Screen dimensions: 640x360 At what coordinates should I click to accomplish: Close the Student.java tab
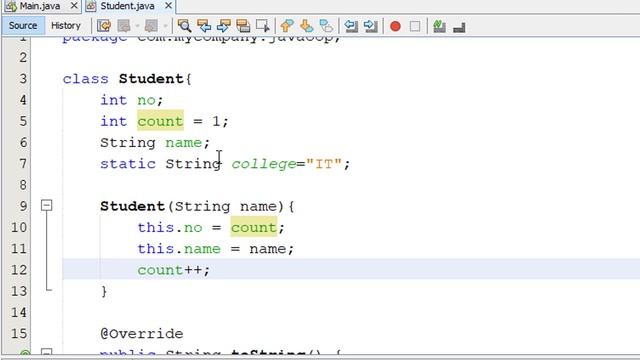point(168,6)
